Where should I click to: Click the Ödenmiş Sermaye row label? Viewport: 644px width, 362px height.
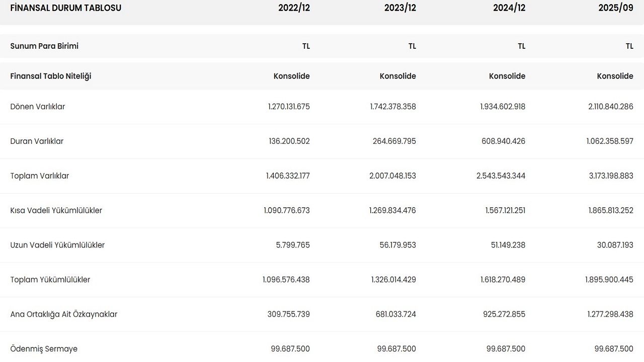pyautogui.click(x=44, y=349)
